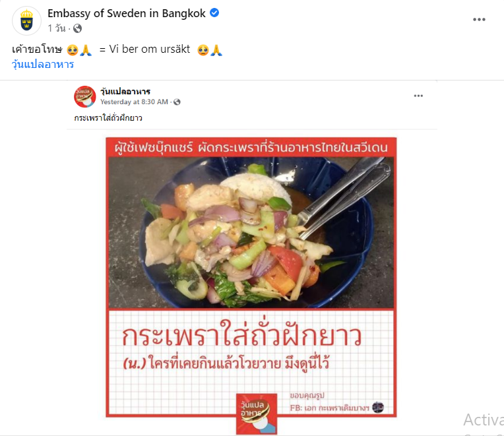This screenshot has width=504, height=436.
Task: Click the Vi ber om ursäkt text
Action: 150,49
